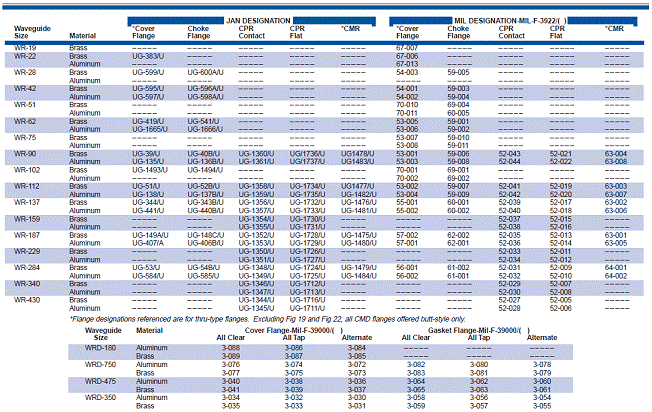Select the UG-1478/U CMR cell
652x412 pixels.
click(x=358, y=153)
